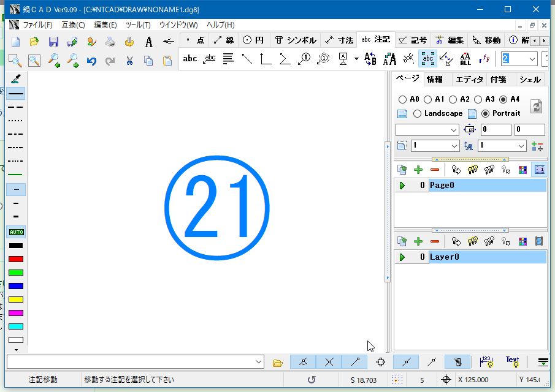Click add page green plus icon
555x392 pixels.
tap(418, 170)
